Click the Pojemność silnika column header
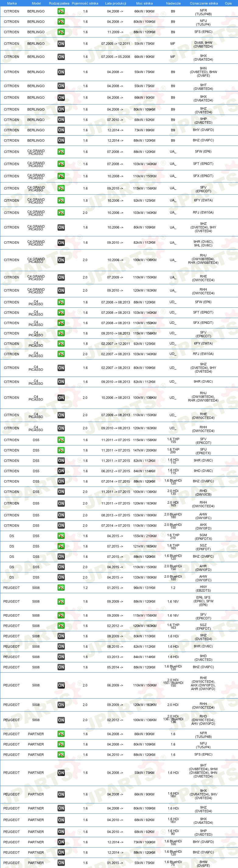The height and width of the screenshot is (868, 238). pyautogui.click(x=85, y=3)
